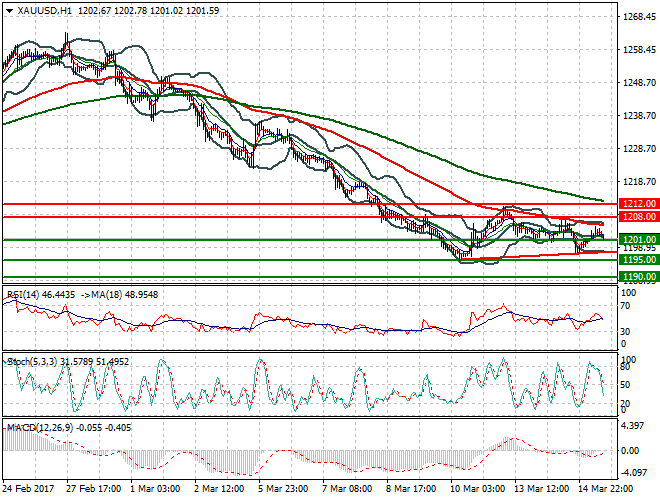Screen dimensions: 660x500
Task: Open the XAUUSD,H1 chart dropdown arrow
Action: (x=8, y=9)
